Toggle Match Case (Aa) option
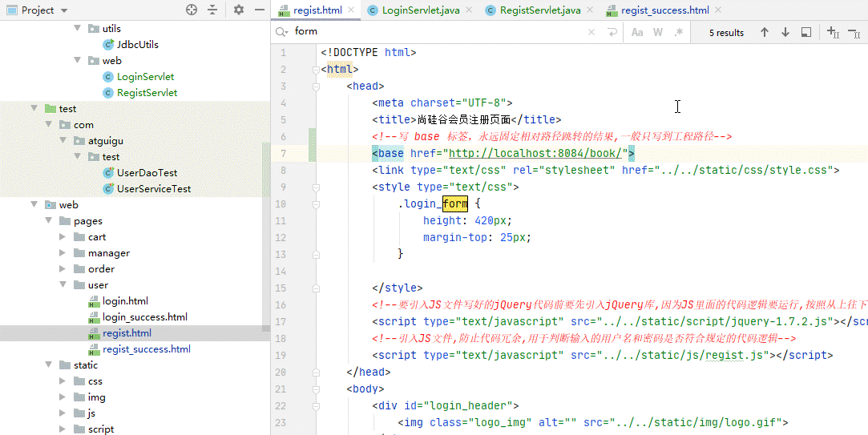Viewport: 868px width, 435px height. (x=637, y=32)
